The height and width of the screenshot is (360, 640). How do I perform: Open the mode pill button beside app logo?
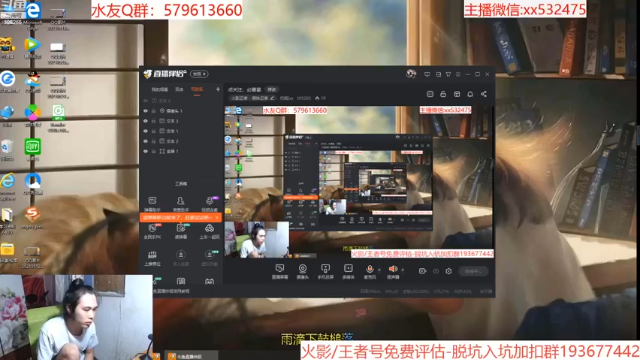[199, 74]
